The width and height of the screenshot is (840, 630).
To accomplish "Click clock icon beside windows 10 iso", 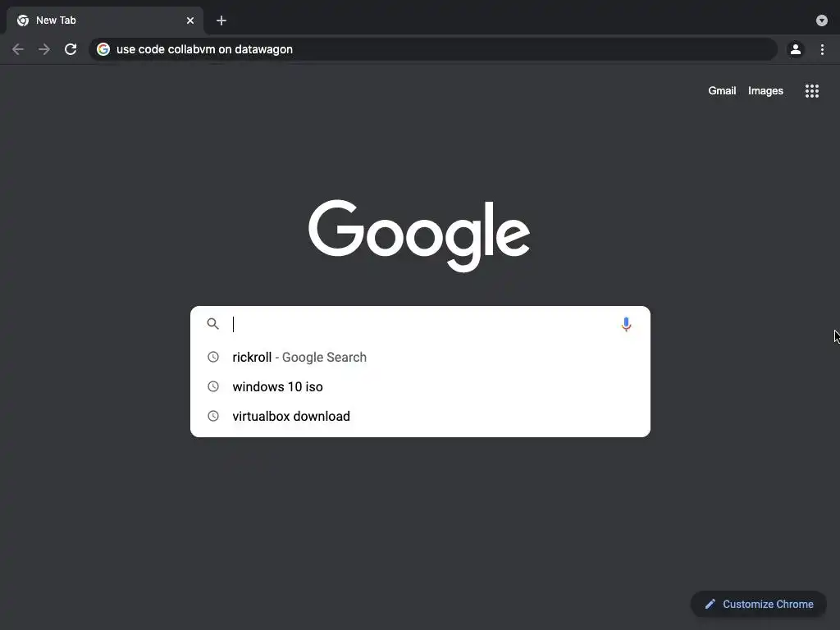I will point(213,386).
